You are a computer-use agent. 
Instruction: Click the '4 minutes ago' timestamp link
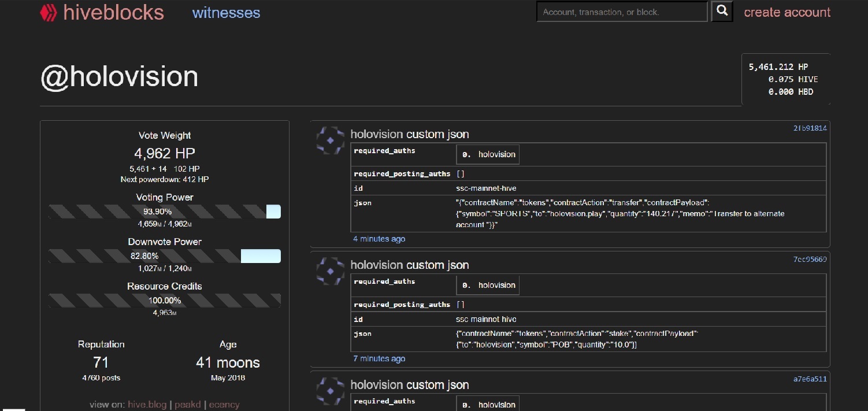click(379, 239)
